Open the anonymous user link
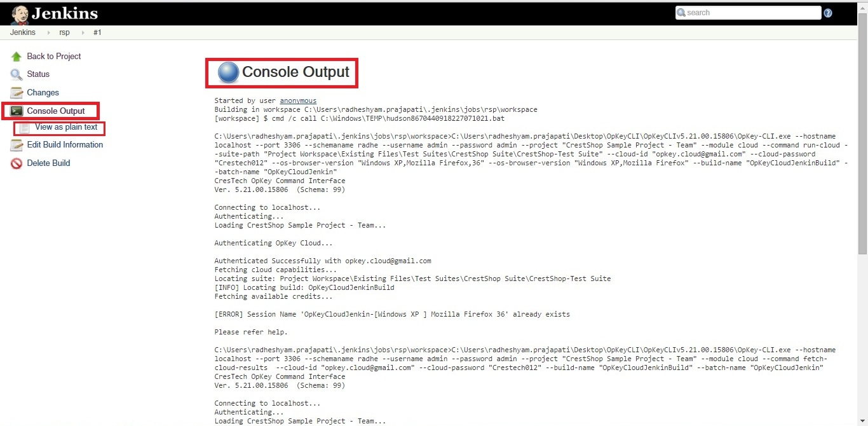Viewport: 868px width, 426px height. pyautogui.click(x=298, y=100)
